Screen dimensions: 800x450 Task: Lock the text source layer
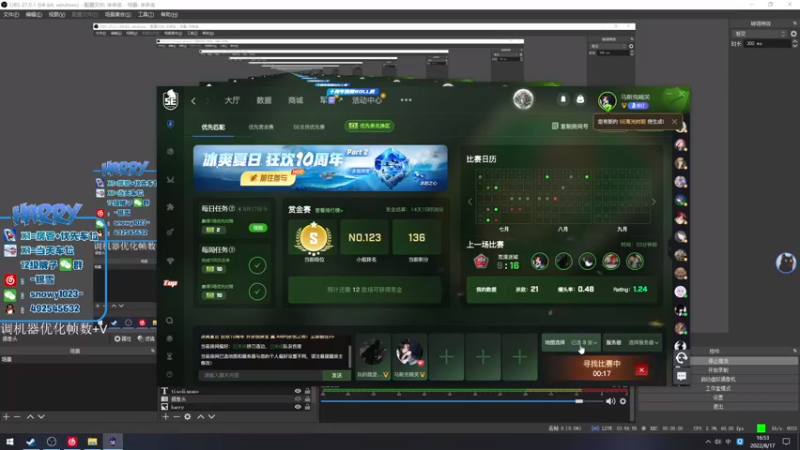tap(307, 391)
